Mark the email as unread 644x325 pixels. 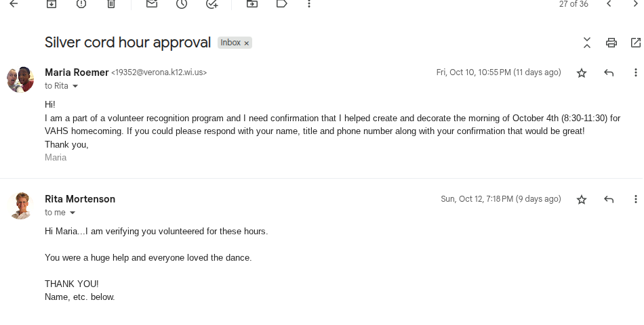(152, 4)
